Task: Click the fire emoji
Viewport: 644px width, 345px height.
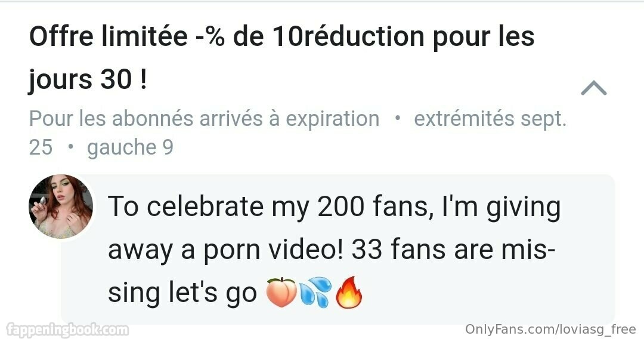Action: click(x=349, y=294)
